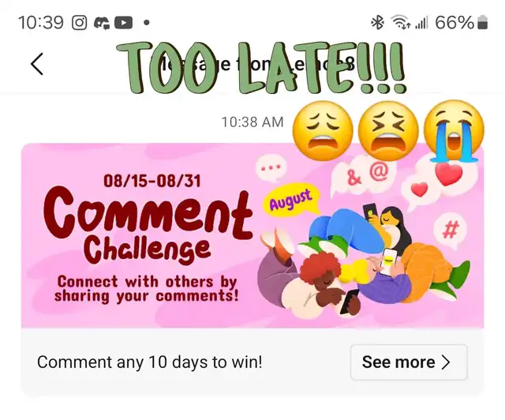
Task: Tap the hashtag speech bubble on banner
Action: (451, 231)
